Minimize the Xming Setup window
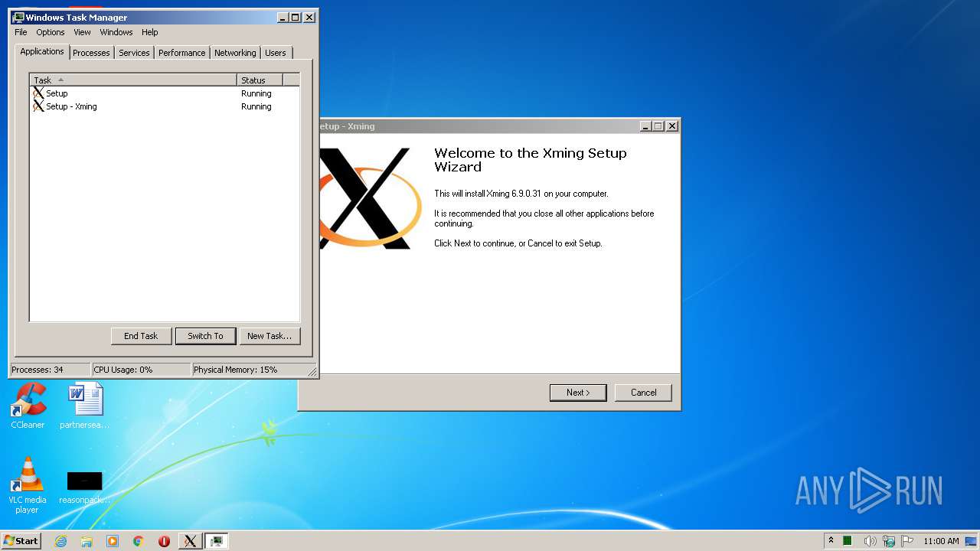This screenshot has height=551, width=980. pyautogui.click(x=645, y=126)
